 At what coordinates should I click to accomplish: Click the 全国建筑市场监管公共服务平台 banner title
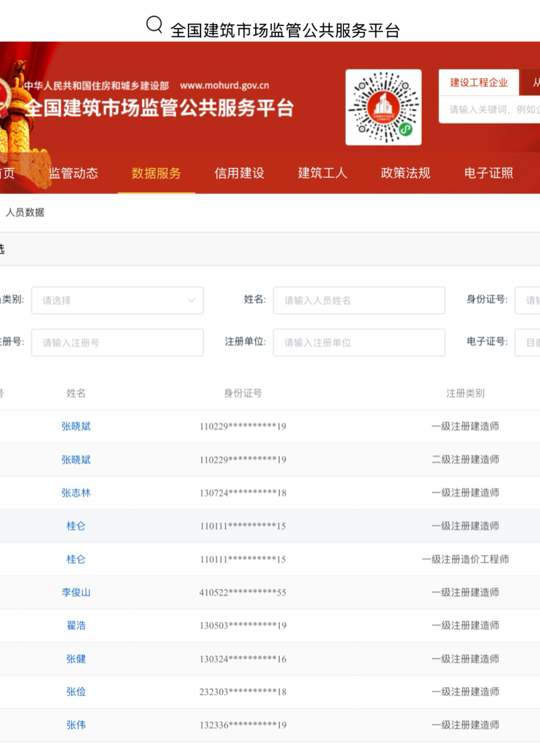159,107
